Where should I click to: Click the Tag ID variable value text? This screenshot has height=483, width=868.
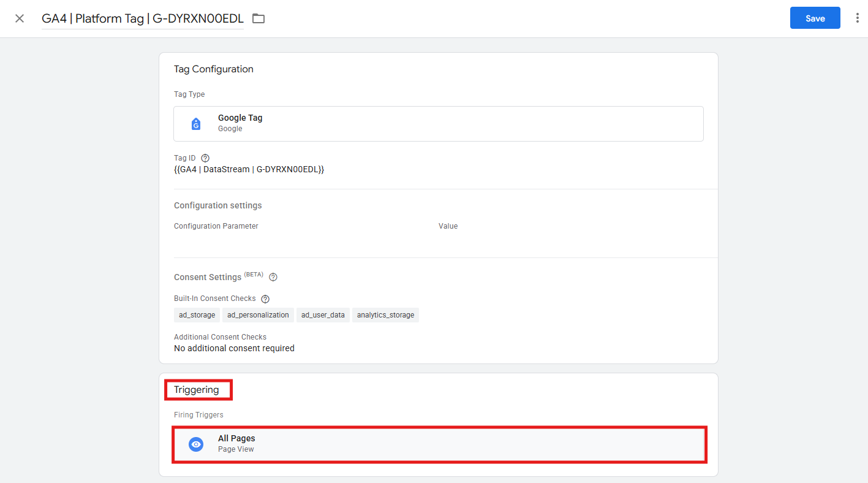point(249,169)
